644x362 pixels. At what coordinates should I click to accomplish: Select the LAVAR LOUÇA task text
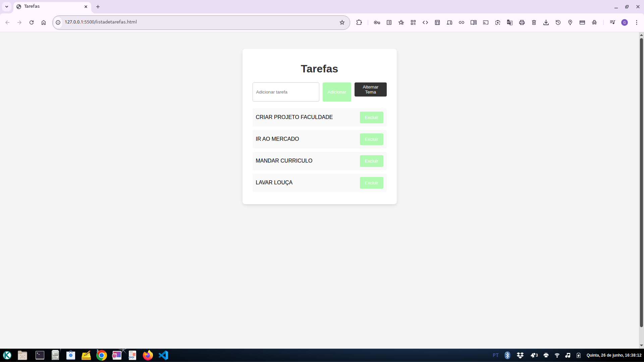[274, 182]
